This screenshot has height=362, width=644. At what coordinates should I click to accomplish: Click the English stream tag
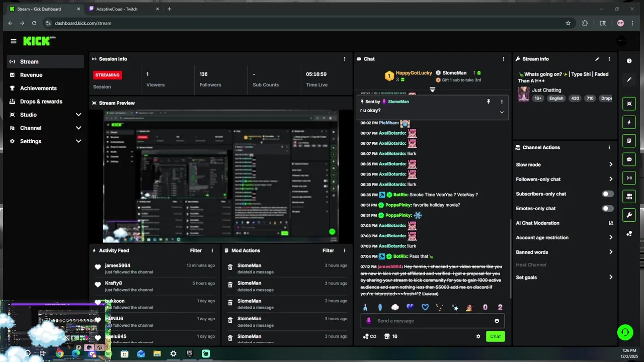(556, 99)
